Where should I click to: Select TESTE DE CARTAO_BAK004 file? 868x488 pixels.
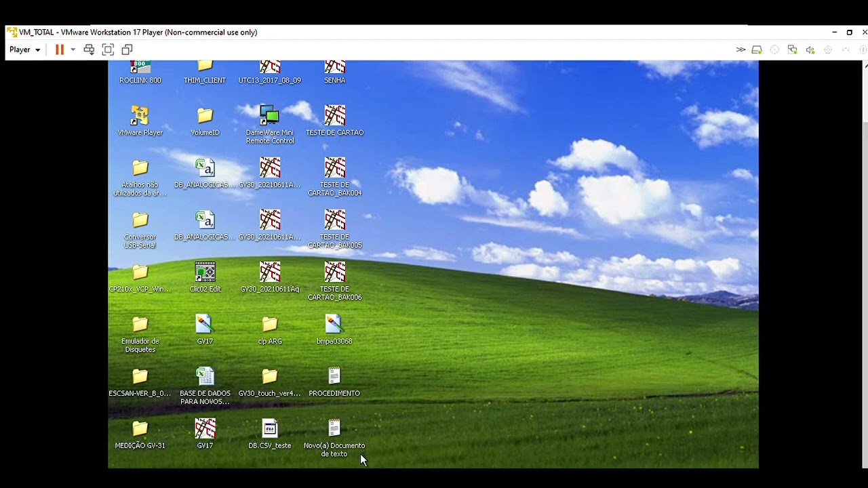pos(334,178)
